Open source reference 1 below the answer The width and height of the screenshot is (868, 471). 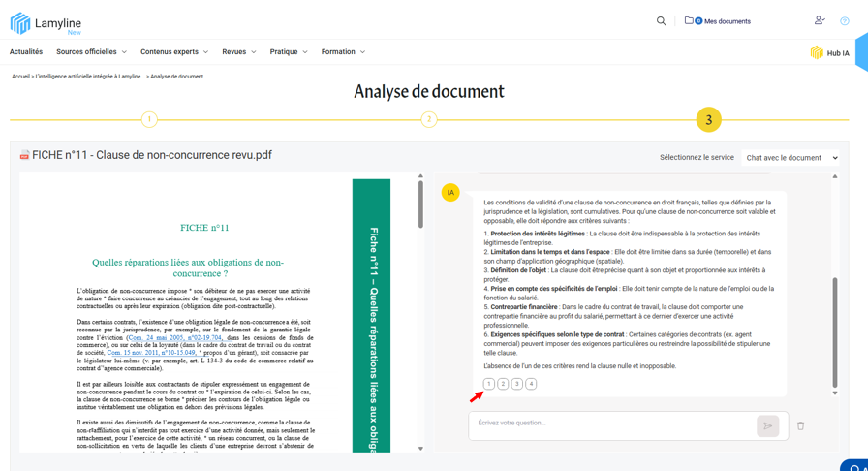click(x=489, y=384)
